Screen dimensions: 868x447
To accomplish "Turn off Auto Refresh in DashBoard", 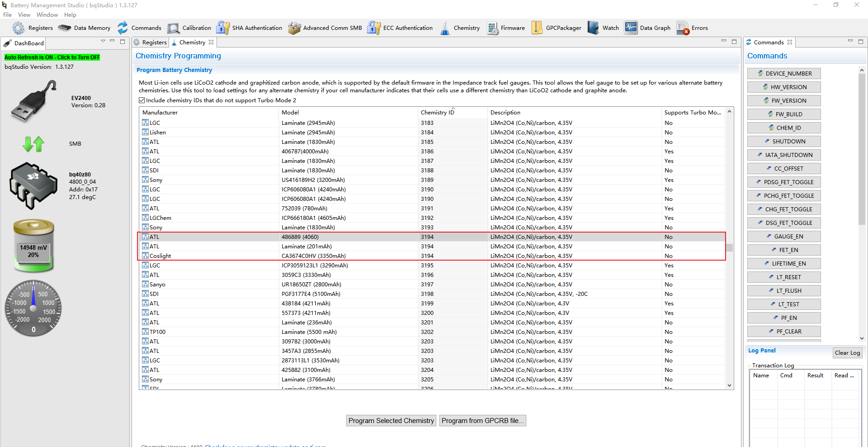I will [x=52, y=57].
